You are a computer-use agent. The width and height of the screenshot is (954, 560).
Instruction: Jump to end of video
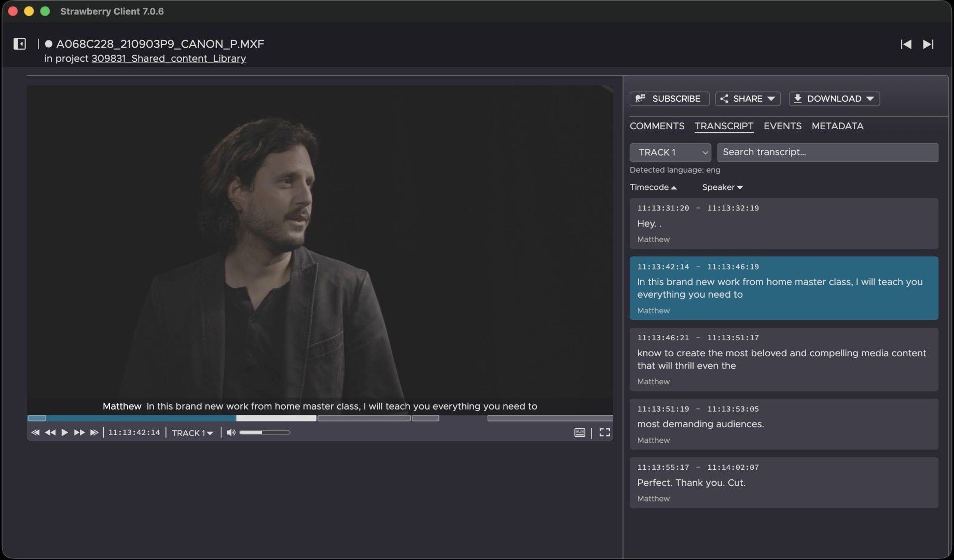click(x=94, y=432)
